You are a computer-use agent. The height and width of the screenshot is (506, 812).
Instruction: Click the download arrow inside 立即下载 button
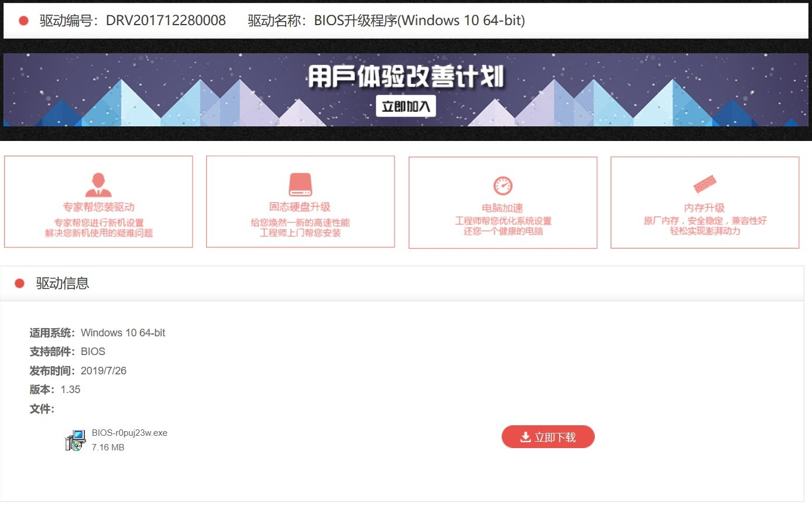pos(526,436)
